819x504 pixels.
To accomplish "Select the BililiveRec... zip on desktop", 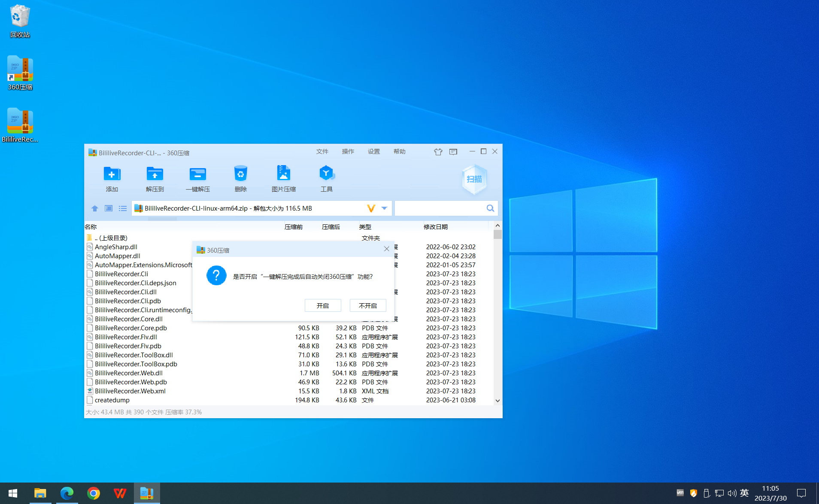I will click(x=20, y=125).
